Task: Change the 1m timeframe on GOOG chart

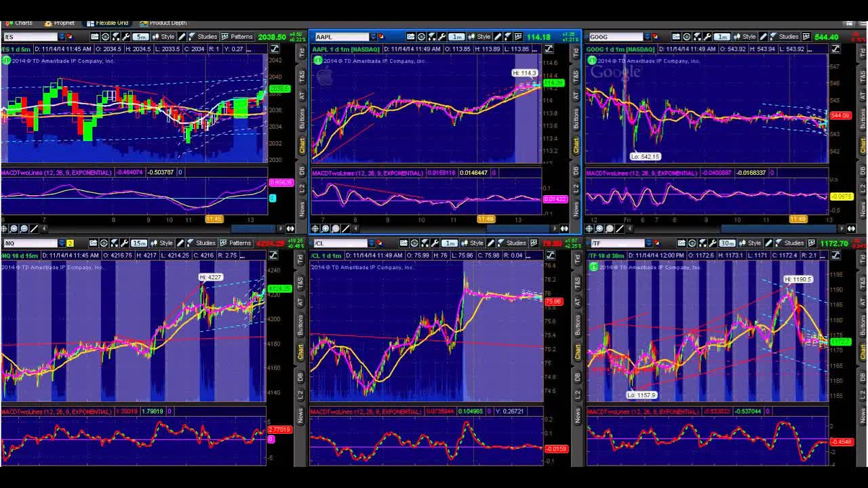Action: [x=722, y=37]
